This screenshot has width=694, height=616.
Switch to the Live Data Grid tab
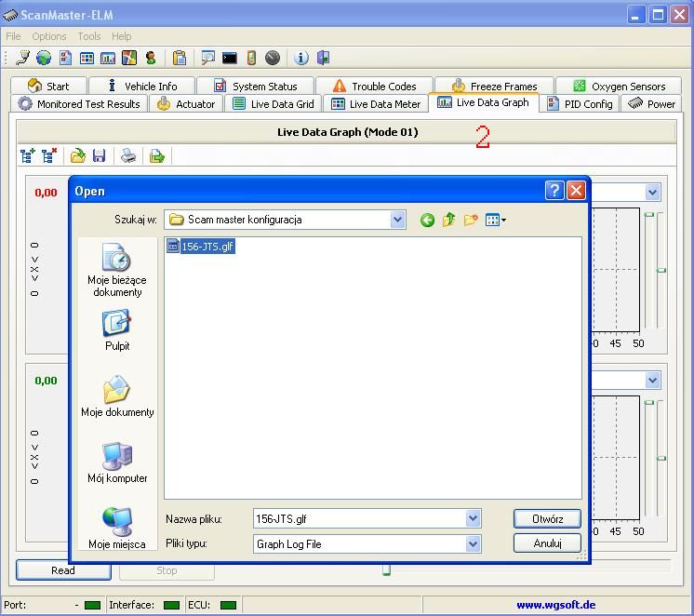point(274,104)
